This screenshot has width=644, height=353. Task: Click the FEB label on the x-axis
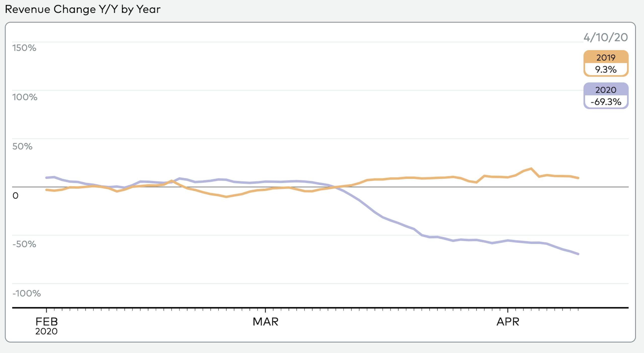tap(47, 322)
